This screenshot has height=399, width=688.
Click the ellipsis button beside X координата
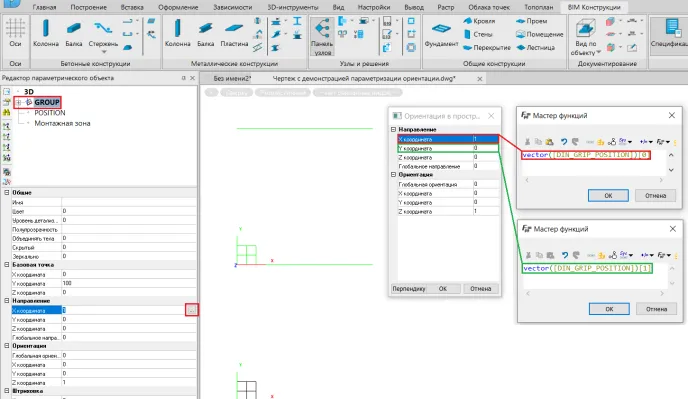(191, 310)
